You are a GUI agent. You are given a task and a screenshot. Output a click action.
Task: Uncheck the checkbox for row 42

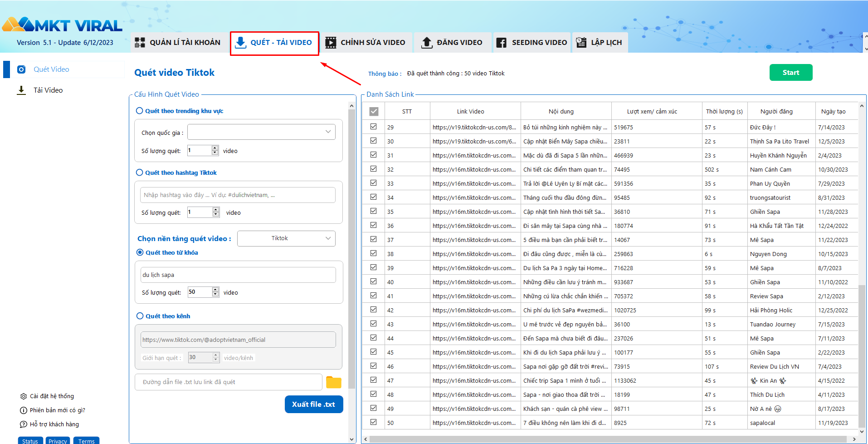click(373, 310)
